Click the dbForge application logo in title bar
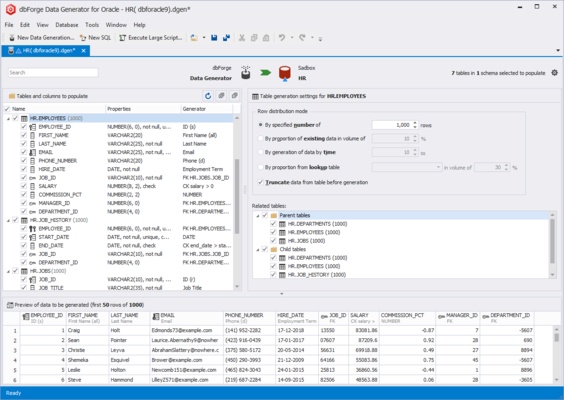The image size is (564, 400). coord(10,9)
